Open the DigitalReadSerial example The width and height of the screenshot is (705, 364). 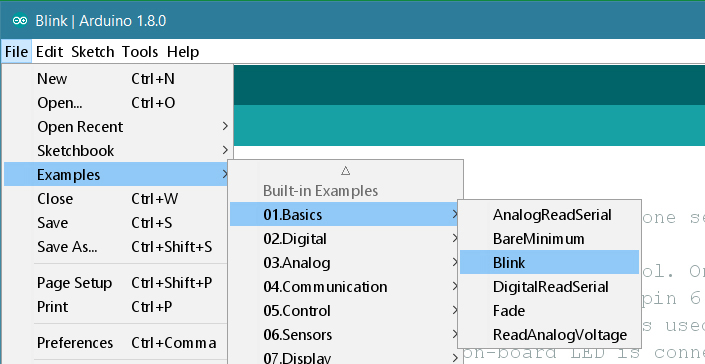549,287
